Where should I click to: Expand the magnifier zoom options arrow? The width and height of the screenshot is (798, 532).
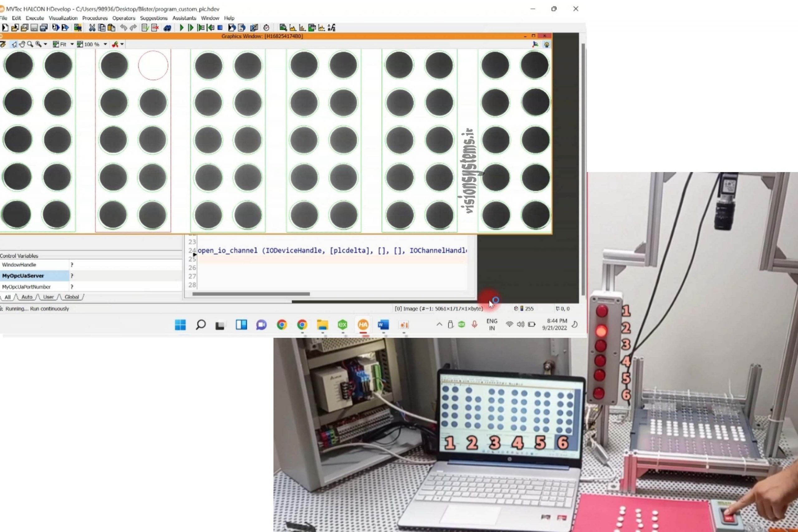coord(46,45)
